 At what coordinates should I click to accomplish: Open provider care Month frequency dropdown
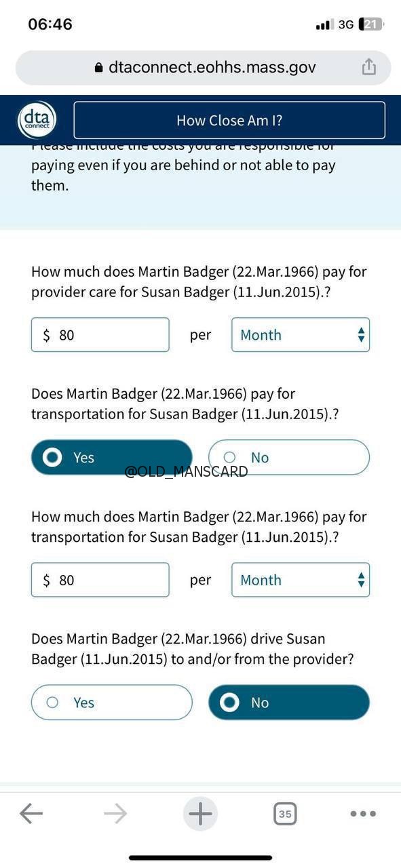coord(301,335)
